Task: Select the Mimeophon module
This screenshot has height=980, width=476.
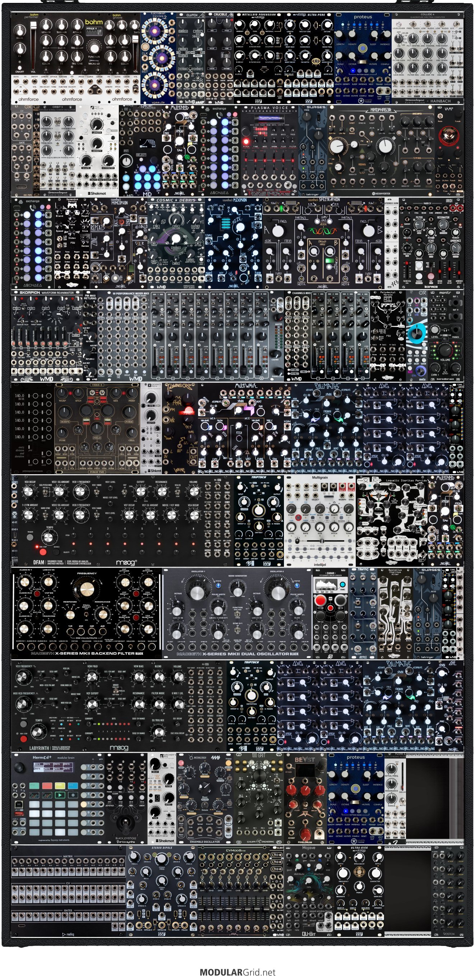Action: click(118, 244)
